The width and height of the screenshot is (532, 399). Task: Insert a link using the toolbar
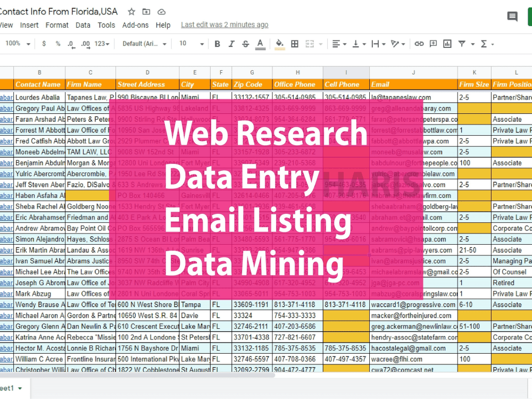click(420, 44)
